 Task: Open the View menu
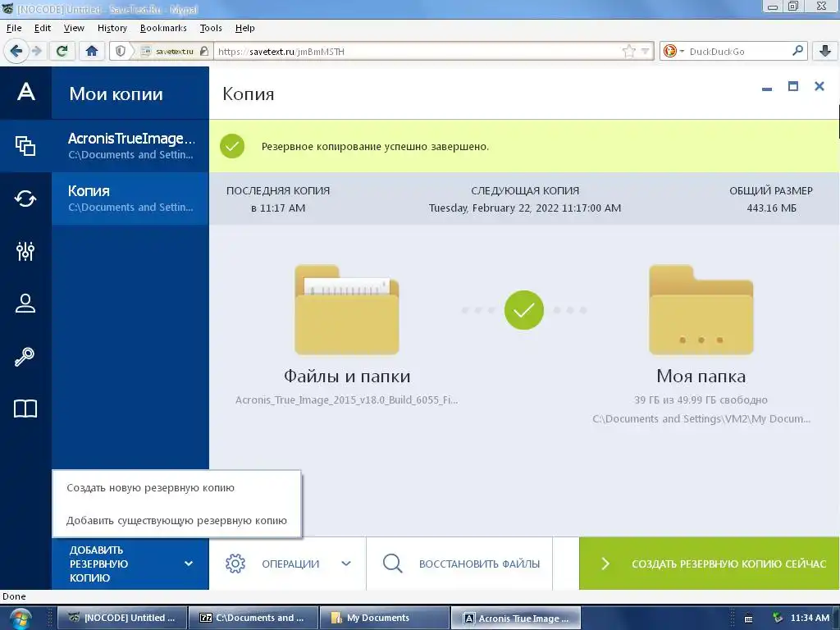[74, 28]
